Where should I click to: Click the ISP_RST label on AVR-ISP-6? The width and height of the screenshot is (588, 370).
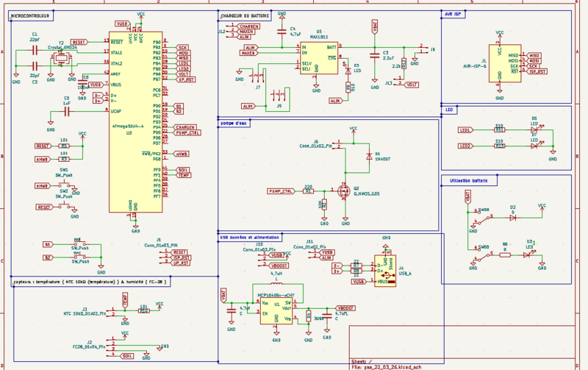537,71
